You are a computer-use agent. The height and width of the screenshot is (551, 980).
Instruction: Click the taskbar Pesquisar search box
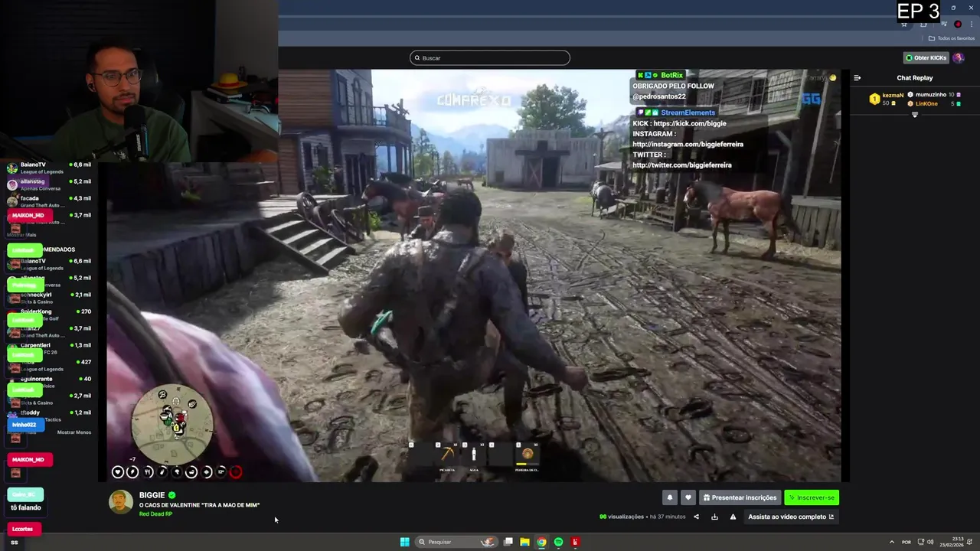coord(456,542)
